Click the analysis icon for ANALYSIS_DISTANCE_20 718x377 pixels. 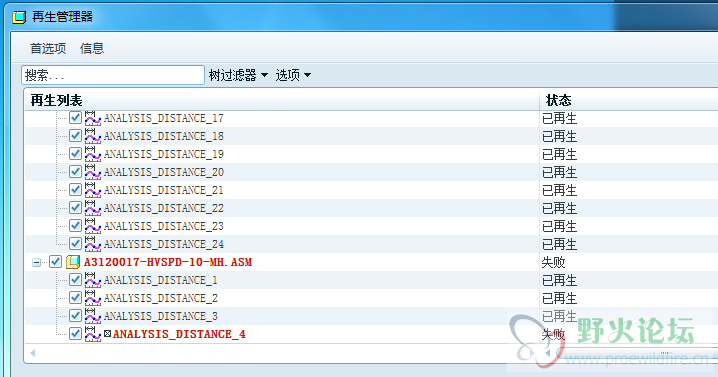pyautogui.click(x=92, y=172)
